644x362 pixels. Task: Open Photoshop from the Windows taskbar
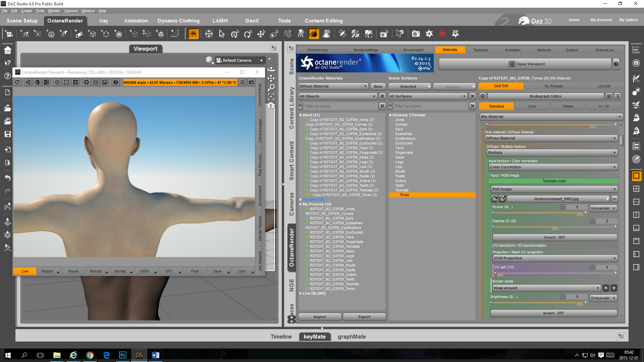click(122, 355)
